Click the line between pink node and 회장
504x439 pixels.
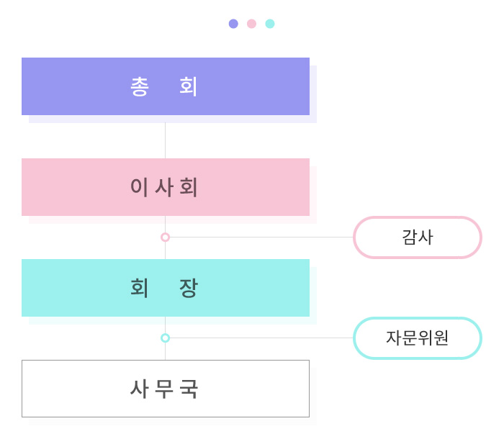coord(165,250)
